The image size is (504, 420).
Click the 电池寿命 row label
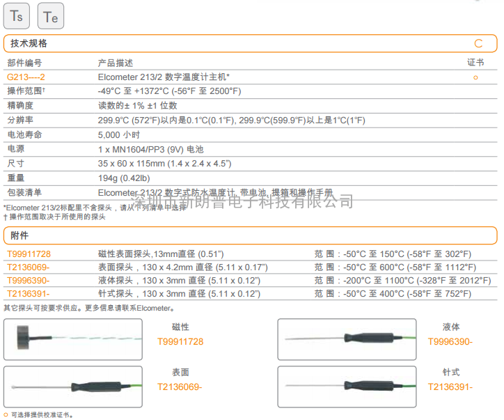click(x=25, y=134)
